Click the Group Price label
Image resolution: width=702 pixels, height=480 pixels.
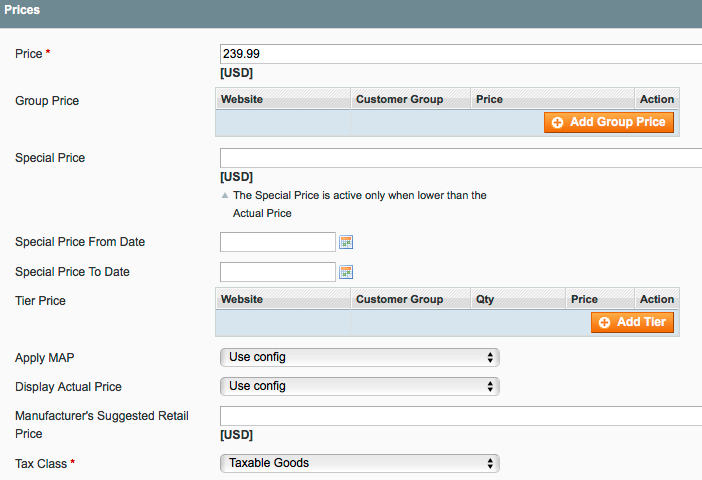47,101
